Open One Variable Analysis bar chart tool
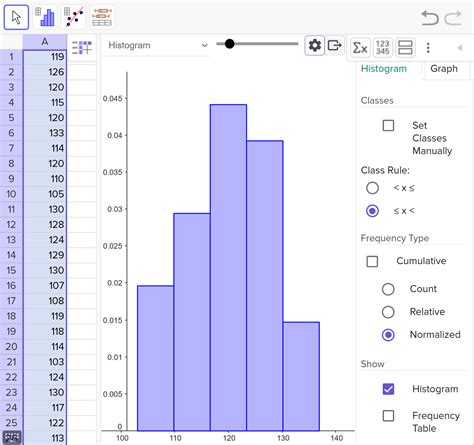Image resolution: width=474 pixels, height=445 pixels. [45, 17]
